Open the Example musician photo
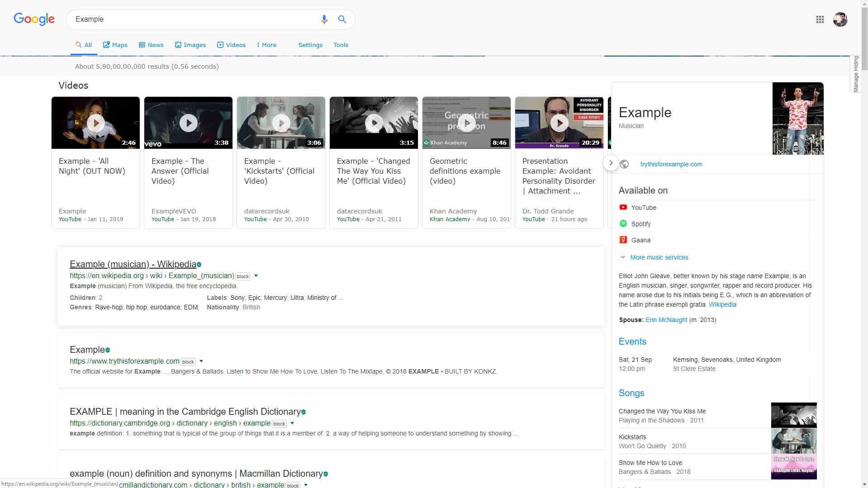This screenshot has width=868, height=488. click(x=798, y=118)
